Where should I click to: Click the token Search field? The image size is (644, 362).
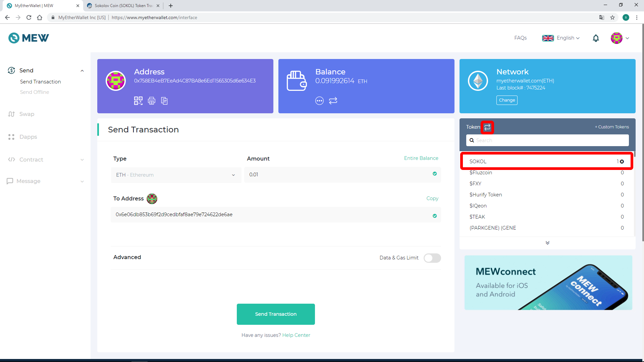[x=547, y=140]
